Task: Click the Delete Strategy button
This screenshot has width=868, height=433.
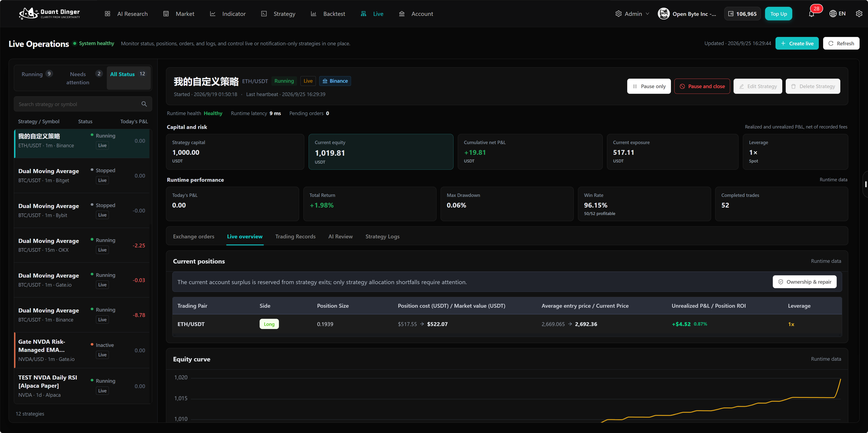Action: pyautogui.click(x=813, y=86)
